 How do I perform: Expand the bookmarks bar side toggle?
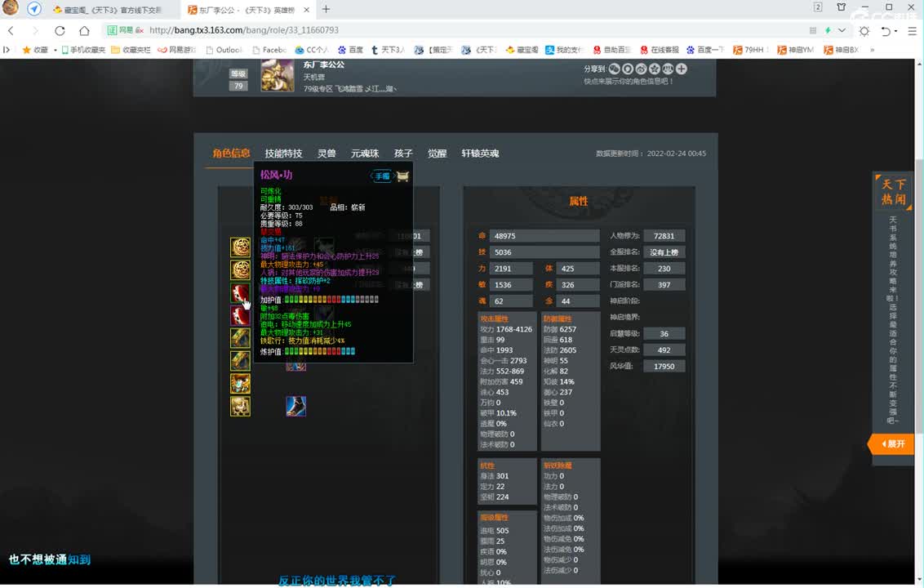click(7, 50)
